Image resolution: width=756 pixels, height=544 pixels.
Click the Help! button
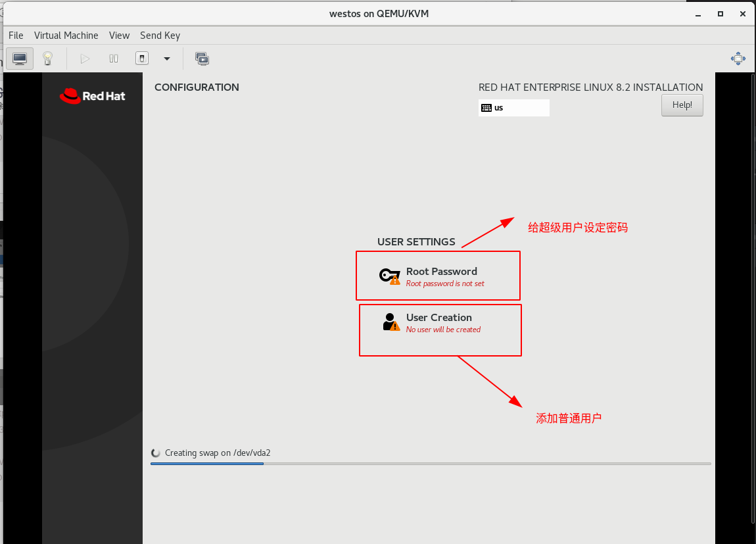682,105
